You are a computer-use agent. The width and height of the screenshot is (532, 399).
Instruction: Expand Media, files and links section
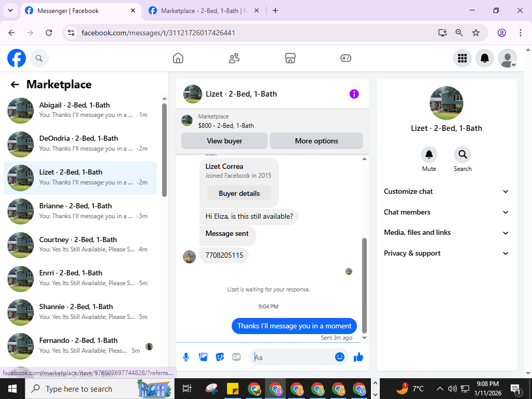point(446,233)
